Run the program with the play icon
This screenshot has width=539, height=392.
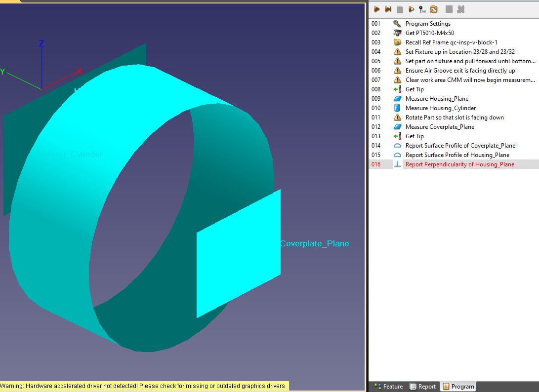(377, 9)
